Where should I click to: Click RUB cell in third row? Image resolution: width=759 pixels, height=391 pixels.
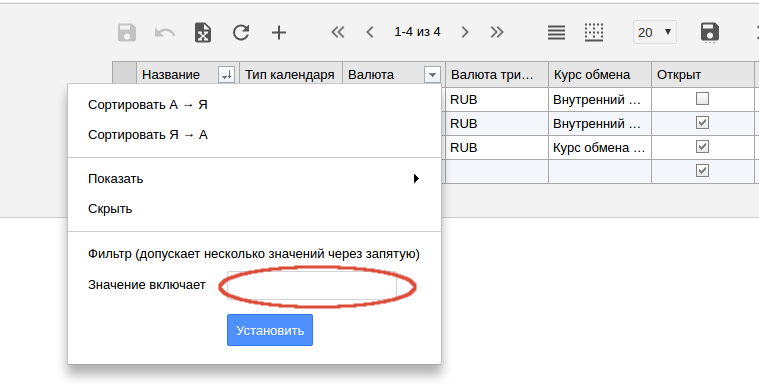(x=497, y=147)
